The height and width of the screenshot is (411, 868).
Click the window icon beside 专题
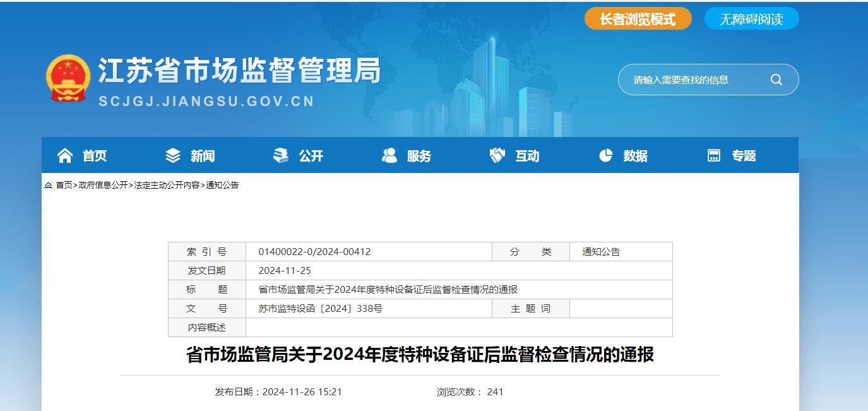(714, 155)
